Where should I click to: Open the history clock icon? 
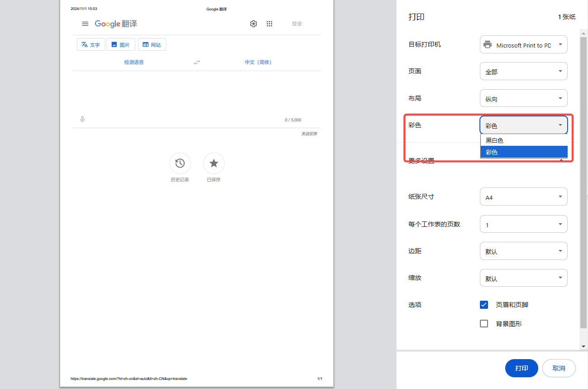pos(180,163)
